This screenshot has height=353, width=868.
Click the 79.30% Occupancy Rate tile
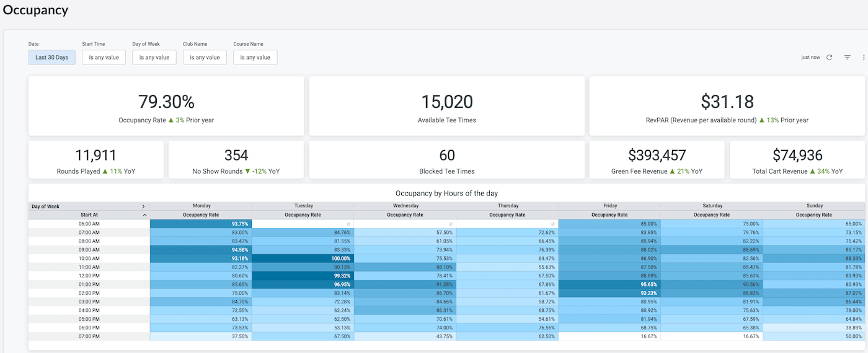[x=166, y=106]
